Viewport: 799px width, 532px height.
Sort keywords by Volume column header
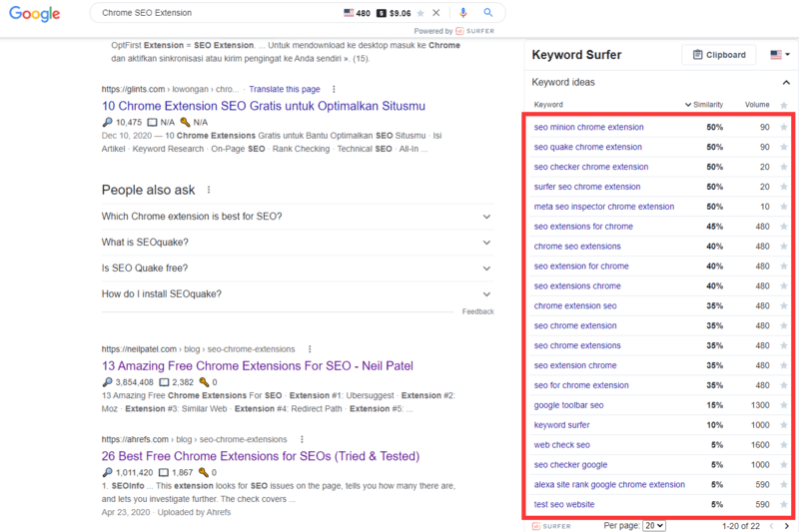point(757,105)
